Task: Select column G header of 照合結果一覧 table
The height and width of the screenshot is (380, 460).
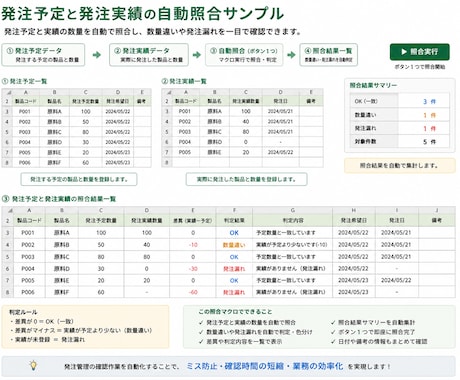Action: point(292,210)
